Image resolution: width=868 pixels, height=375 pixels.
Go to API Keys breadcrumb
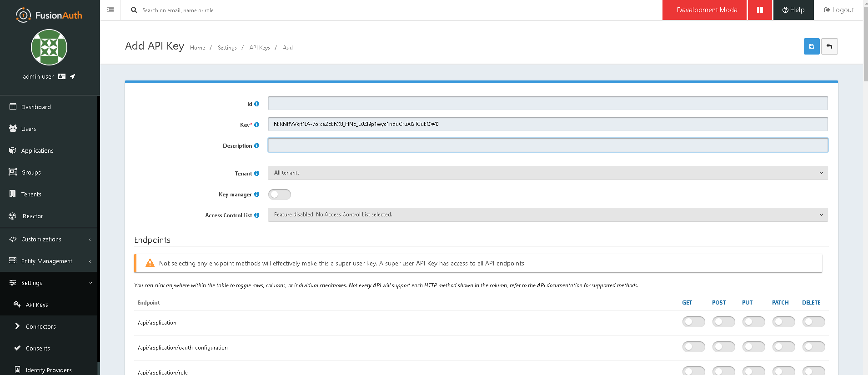pyautogui.click(x=260, y=48)
